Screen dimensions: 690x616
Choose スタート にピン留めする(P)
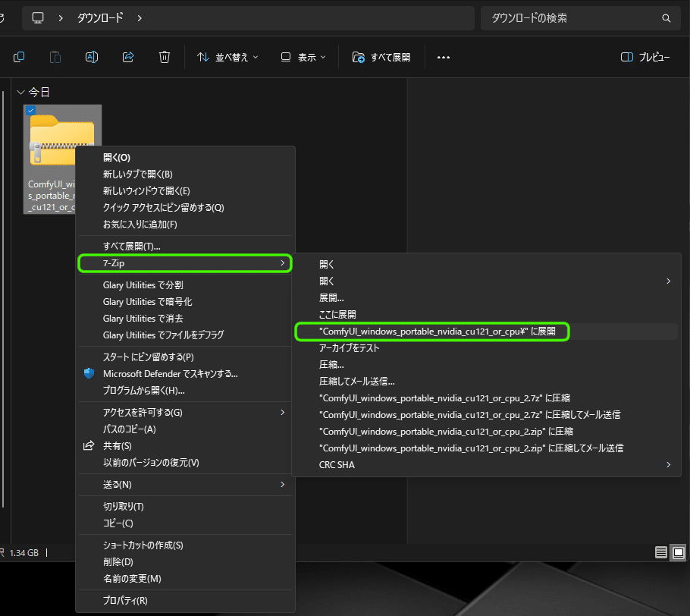tap(185, 357)
